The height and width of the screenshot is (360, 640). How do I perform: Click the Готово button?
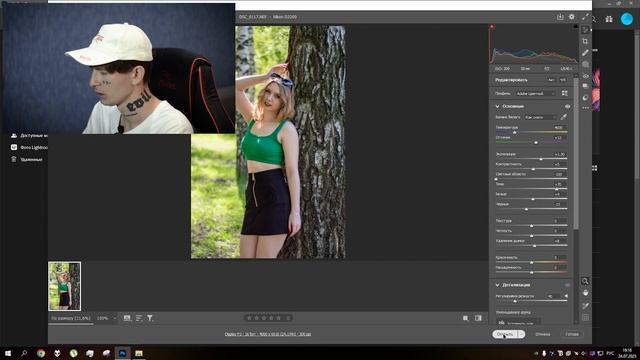572,334
